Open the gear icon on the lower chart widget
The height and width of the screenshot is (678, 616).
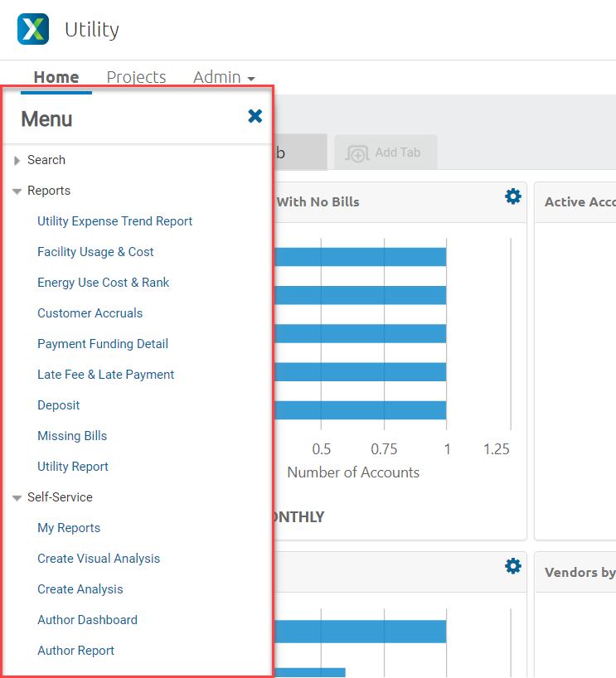point(513,566)
